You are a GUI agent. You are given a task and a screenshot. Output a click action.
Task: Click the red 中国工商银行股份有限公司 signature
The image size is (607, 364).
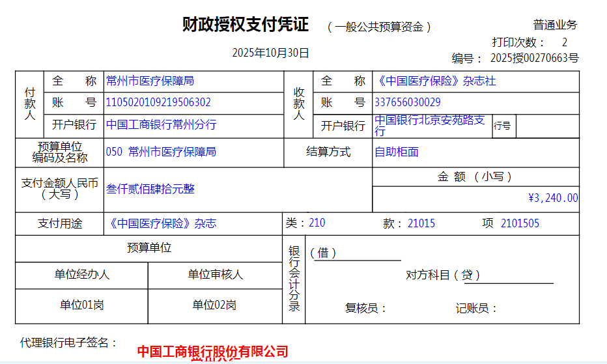click(x=213, y=352)
